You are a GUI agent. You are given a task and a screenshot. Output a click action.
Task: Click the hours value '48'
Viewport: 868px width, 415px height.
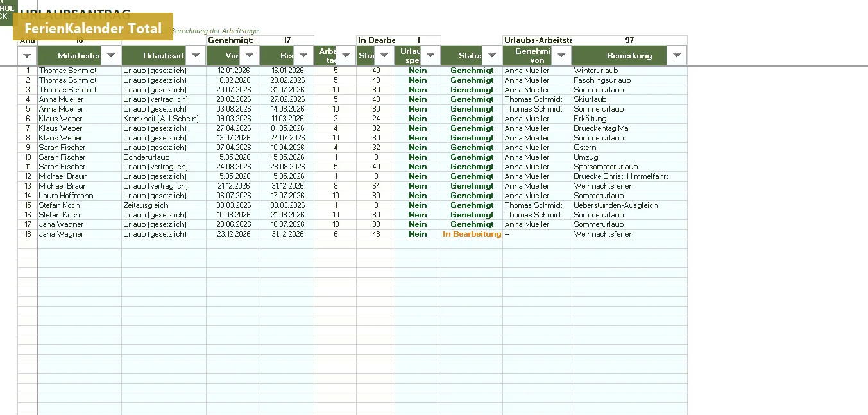376,234
